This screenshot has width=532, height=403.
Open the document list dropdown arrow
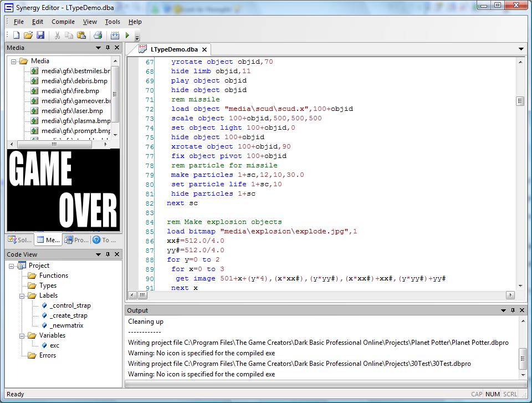521,49
